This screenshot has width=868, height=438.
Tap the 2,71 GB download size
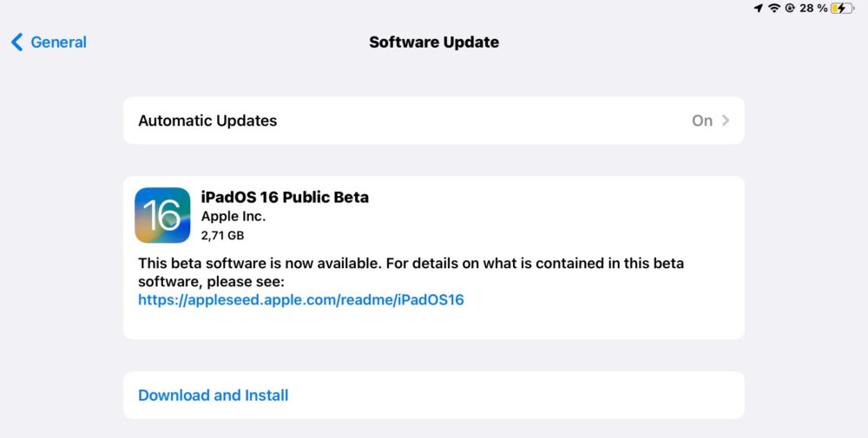(223, 234)
